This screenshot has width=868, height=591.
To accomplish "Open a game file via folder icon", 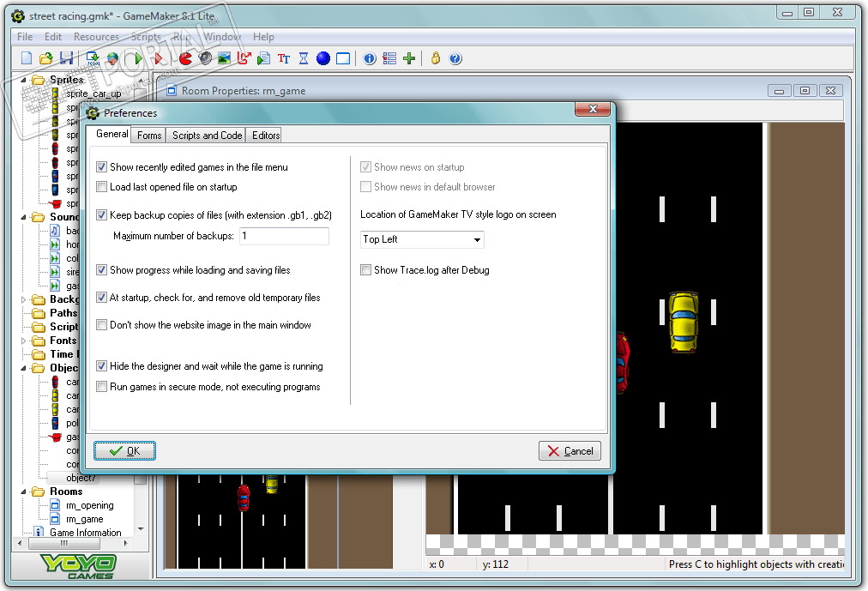I will click(46, 58).
